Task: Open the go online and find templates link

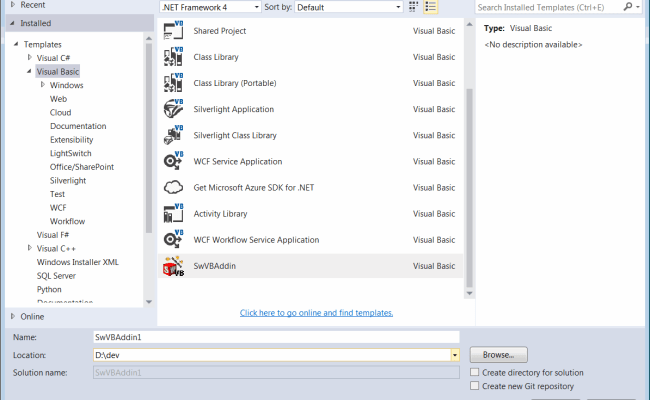Action: tap(316, 313)
